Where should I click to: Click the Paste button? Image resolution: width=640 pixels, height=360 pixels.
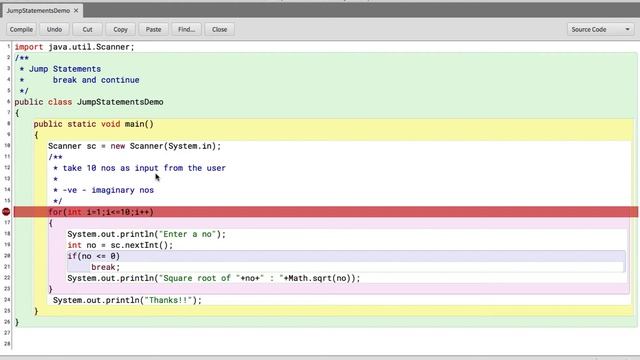pos(153,29)
